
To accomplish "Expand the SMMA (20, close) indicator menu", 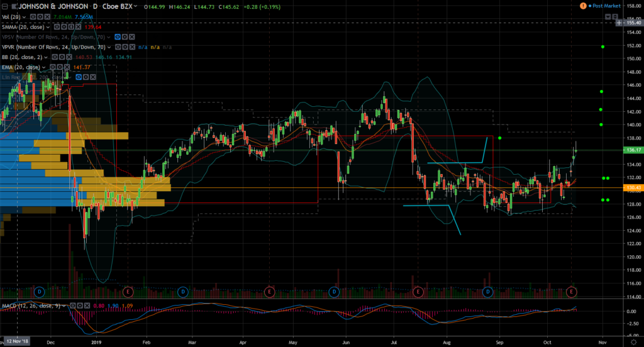I will pos(48,27).
